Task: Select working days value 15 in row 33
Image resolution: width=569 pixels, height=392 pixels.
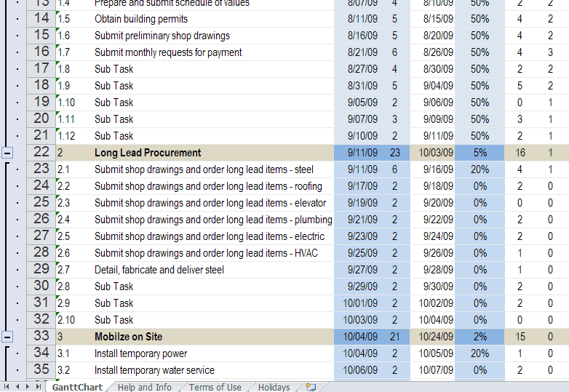Action: pos(520,337)
